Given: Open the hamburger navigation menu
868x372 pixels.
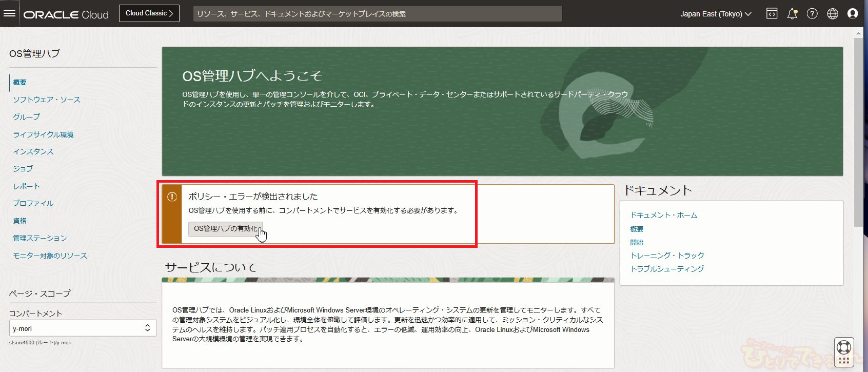Looking at the screenshot, I should tap(9, 13).
